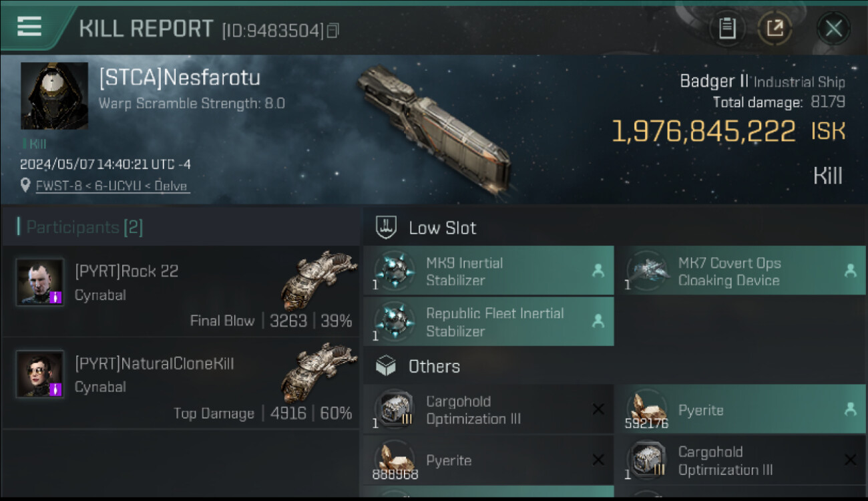Copy the kill report ID icon
This screenshot has width=868, height=501.
pos(333,30)
